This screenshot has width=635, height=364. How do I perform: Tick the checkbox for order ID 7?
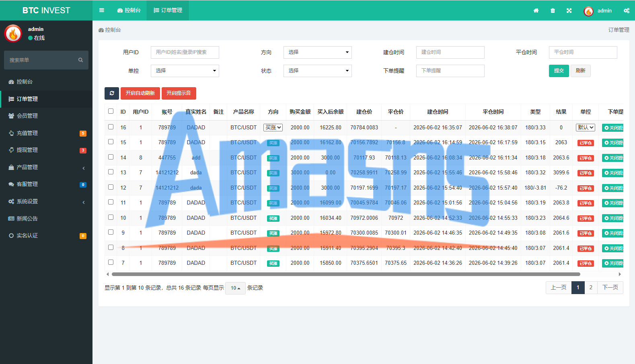[111, 262]
